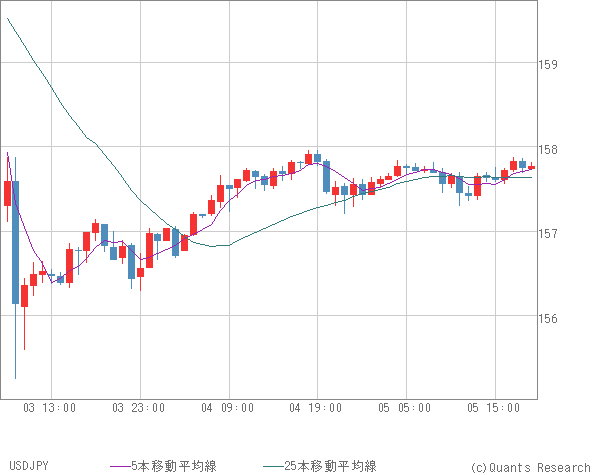
Task: Click the '05 05:00' time label
Action: (405, 408)
